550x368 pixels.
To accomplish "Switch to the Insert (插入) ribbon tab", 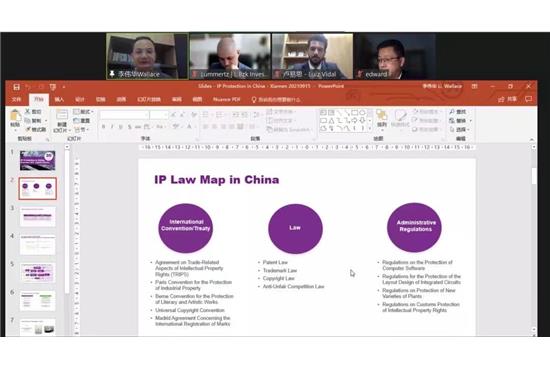I will point(59,100).
